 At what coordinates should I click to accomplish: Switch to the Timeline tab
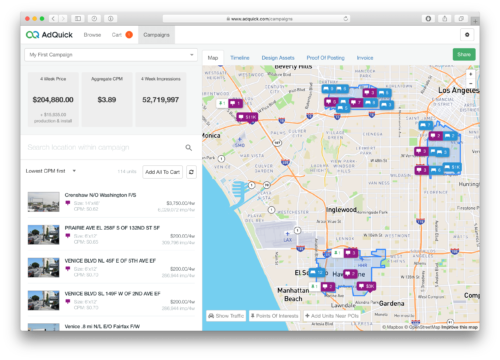[240, 58]
